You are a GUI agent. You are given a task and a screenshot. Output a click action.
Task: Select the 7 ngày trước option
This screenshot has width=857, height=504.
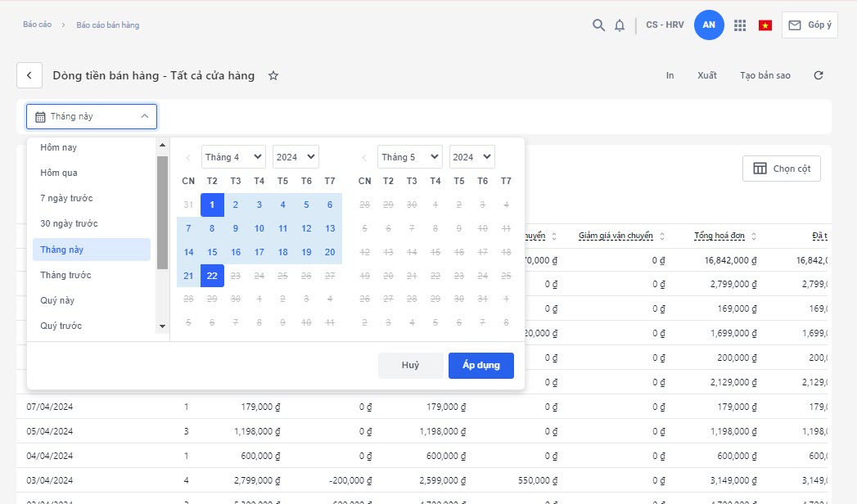click(x=66, y=198)
